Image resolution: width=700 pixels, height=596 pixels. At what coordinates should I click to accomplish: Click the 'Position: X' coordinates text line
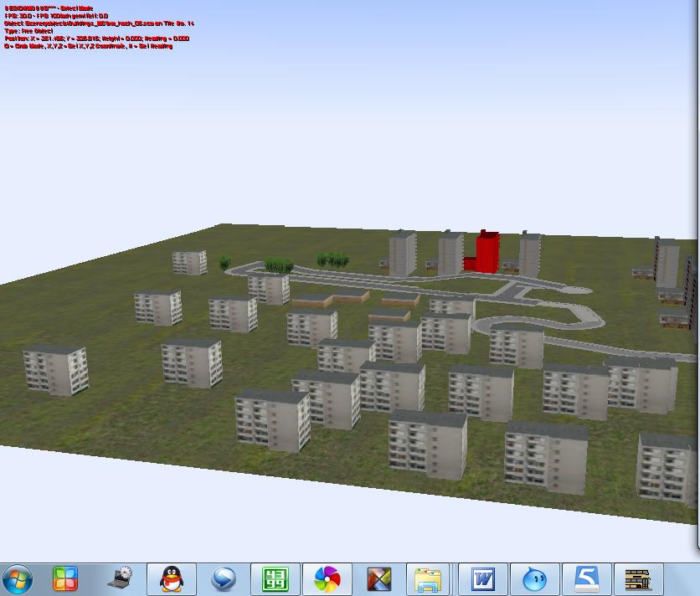(96, 39)
